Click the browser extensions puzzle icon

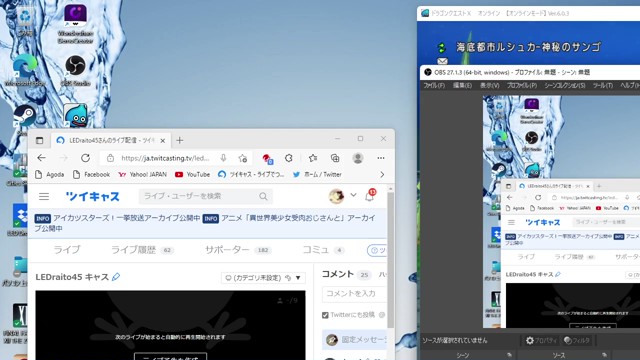pyautogui.click(x=289, y=158)
